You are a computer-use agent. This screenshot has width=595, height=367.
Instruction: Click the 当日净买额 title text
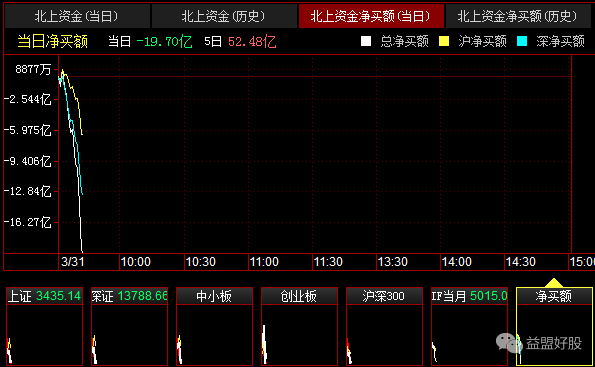pyautogui.click(x=53, y=41)
